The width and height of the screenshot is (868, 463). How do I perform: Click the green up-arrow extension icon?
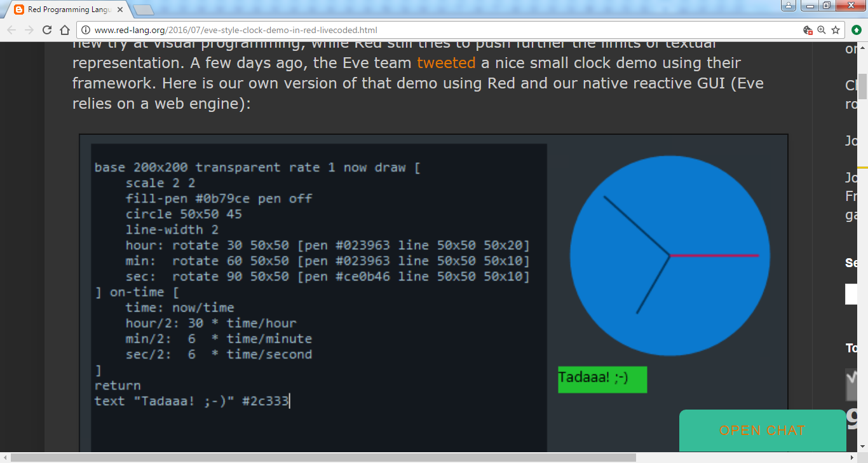point(857,30)
